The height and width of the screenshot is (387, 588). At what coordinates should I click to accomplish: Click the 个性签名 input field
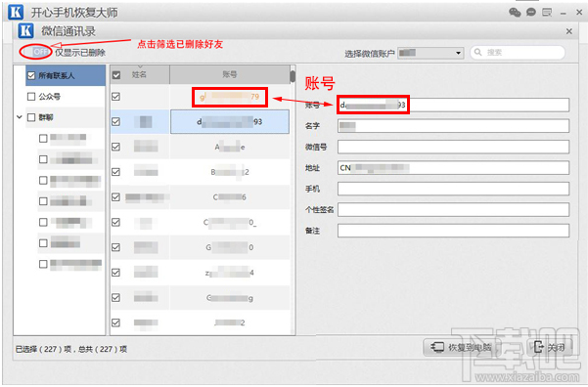tap(453, 210)
